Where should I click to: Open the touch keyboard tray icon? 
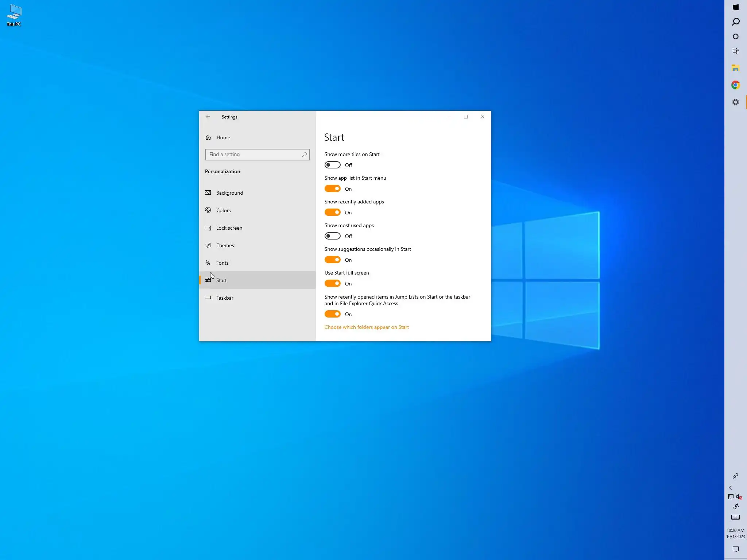point(735,517)
